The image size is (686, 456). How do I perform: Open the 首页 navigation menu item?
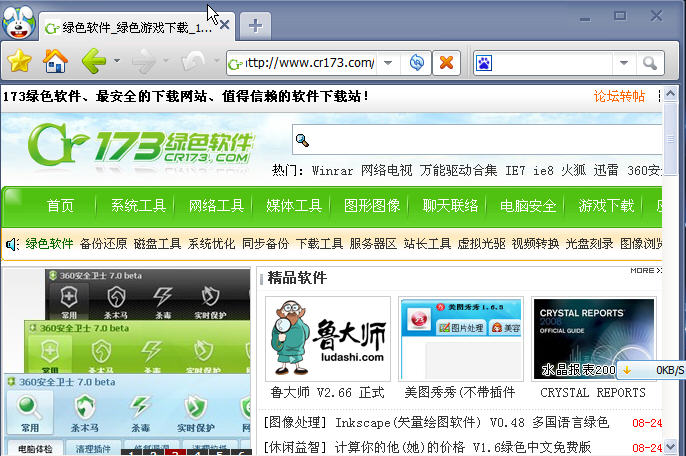coord(60,206)
